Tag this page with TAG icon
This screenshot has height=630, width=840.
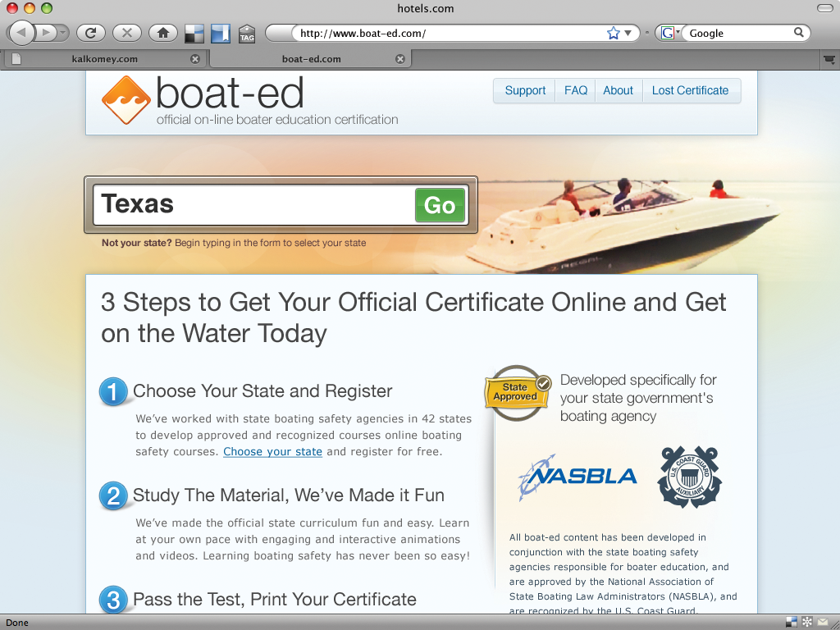coord(247,34)
